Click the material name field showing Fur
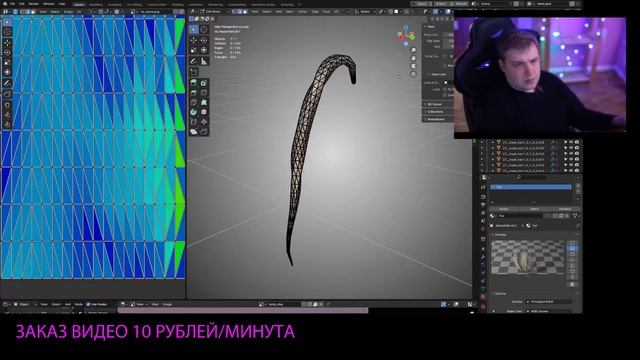This screenshot has height=360, width=640. tap(520, 216)
